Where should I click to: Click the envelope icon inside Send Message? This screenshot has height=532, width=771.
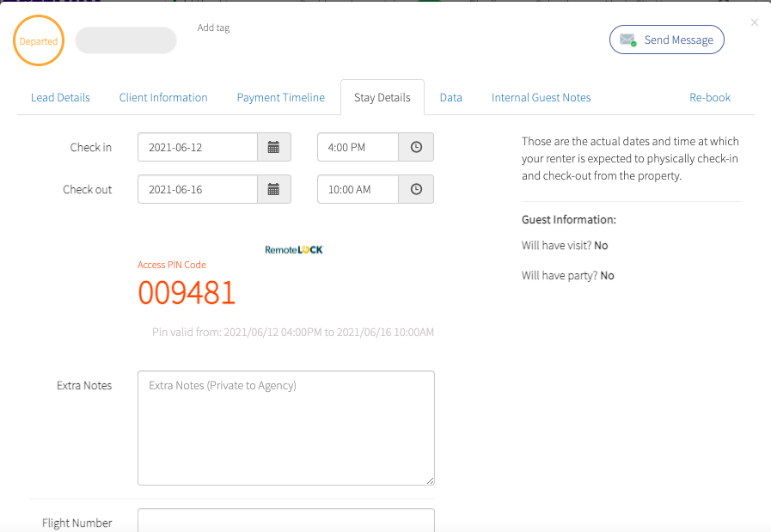click(627, 40)
